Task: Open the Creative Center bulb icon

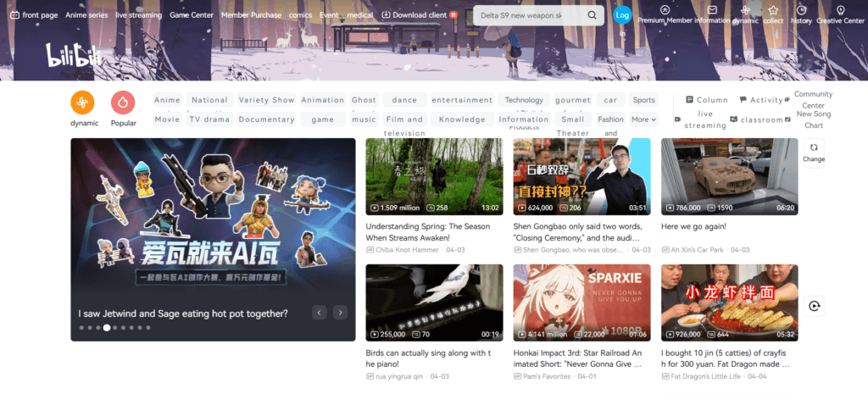Action: 840,10
